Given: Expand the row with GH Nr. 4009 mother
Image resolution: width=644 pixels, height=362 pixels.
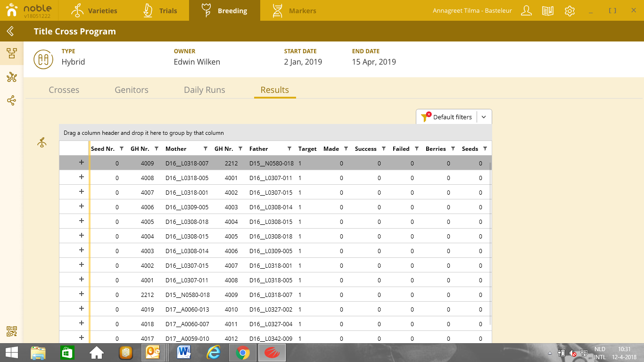Looking at the screenshot, I should 81,163.
